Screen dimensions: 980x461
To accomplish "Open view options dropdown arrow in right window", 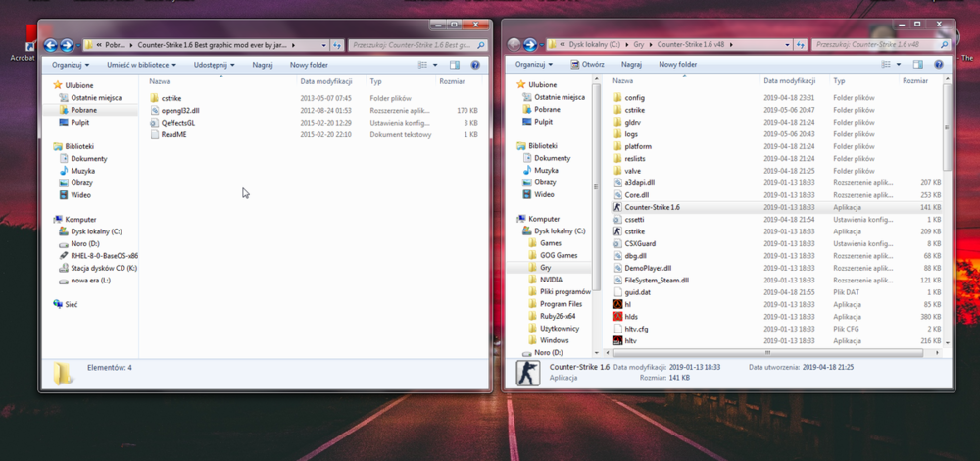I will tap(899, 65).
